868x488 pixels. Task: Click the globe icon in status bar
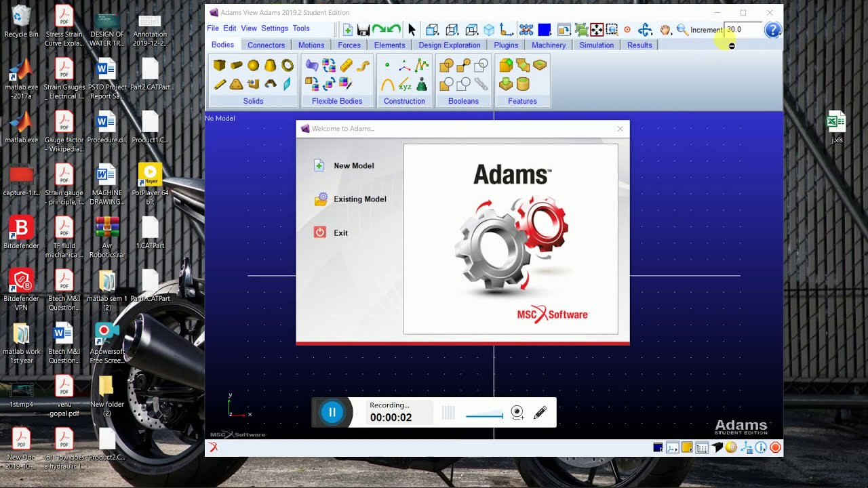[731, 447]
